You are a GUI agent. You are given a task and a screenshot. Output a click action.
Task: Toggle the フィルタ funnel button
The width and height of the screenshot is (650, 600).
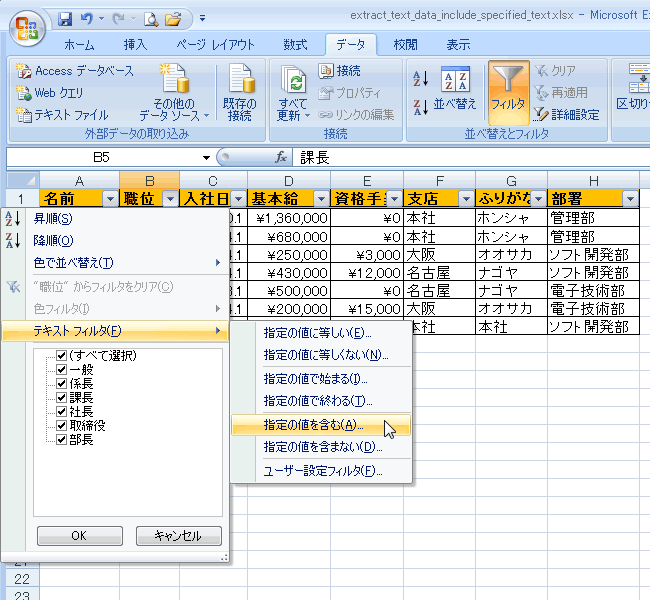pyautogui.click(x=508, y=93)
